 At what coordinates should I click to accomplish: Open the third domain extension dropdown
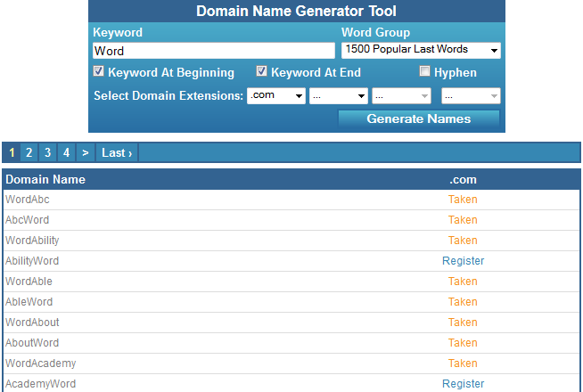click(401, 96)
